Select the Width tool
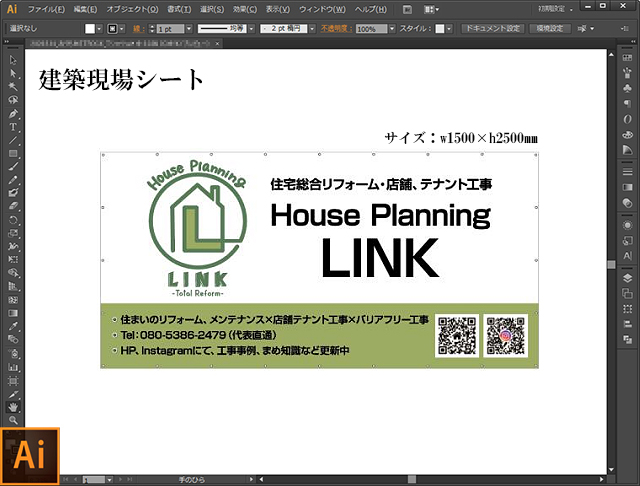This screenshot has height=486, width=640. (13, 246)
